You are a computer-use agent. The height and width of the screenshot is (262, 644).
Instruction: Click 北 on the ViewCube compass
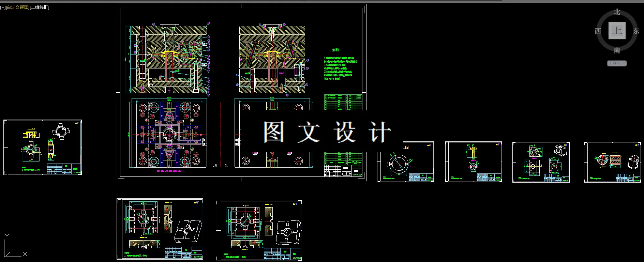tap(617, 12)
